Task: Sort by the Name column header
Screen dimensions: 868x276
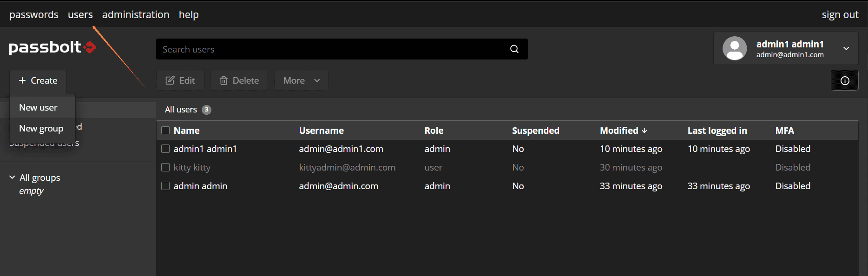Action: [187, 131]
